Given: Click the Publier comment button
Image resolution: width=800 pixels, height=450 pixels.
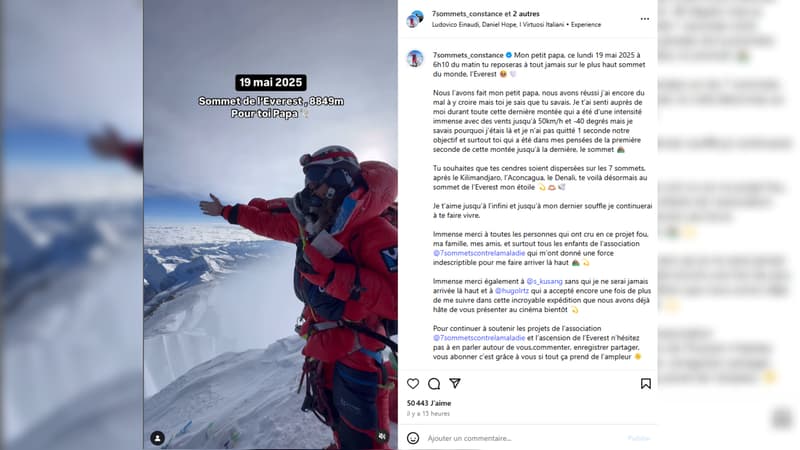Looking at the screenshot, I should 638,438.
